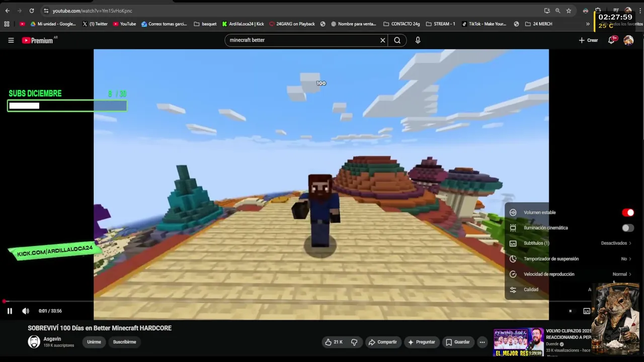Screen dimensions: 644x362
Task: Bookmark this page with the star
Action: 569,11
